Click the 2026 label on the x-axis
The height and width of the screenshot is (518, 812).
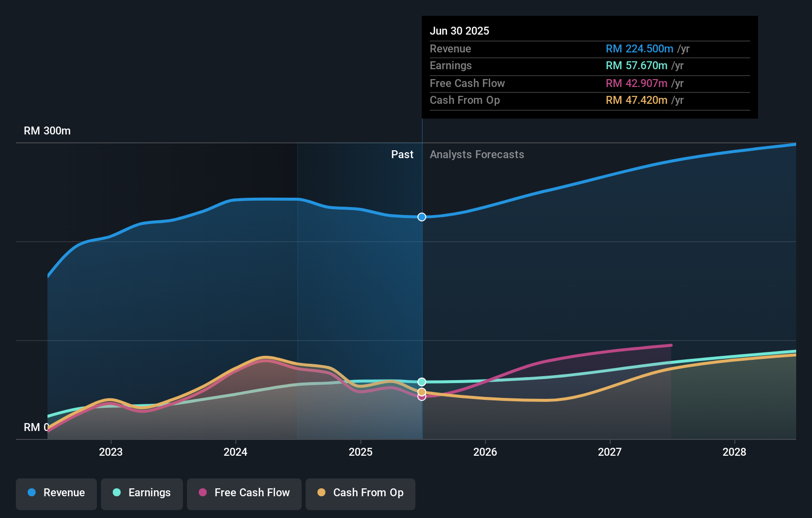click(x=486, y=452)
